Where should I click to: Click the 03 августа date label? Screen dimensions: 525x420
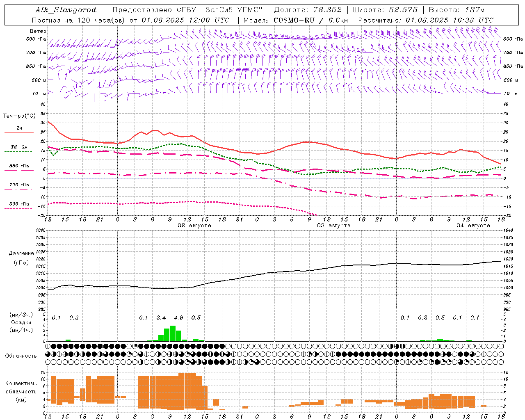[x=334, y=226]
